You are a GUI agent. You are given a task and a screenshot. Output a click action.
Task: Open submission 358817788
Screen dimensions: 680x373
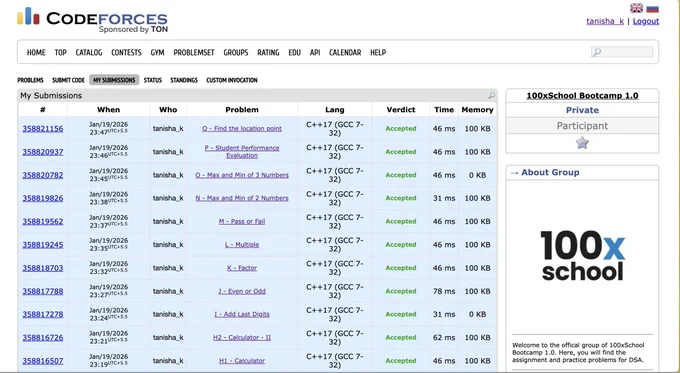point(43,291)
